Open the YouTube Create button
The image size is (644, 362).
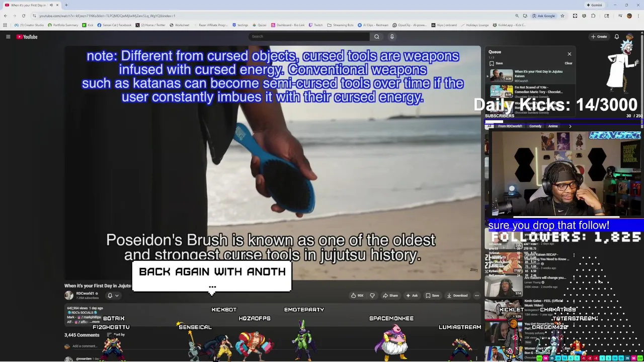tap(599, 37)
